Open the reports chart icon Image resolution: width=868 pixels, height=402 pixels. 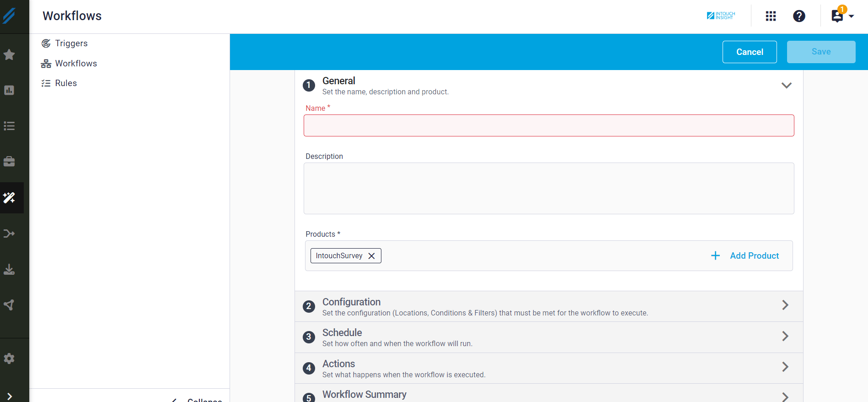9,90
